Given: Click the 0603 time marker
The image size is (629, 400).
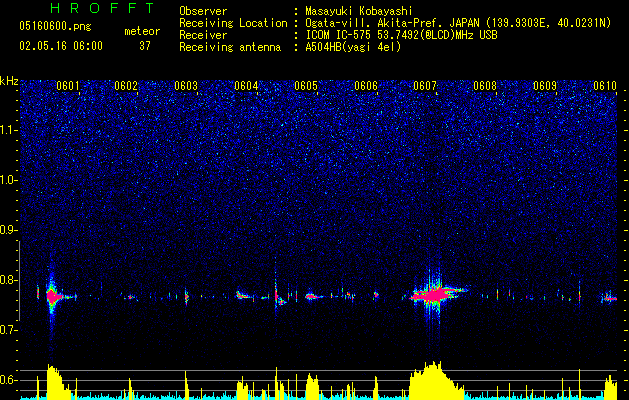Looking at the screenshot, I should tap(186, 86).
